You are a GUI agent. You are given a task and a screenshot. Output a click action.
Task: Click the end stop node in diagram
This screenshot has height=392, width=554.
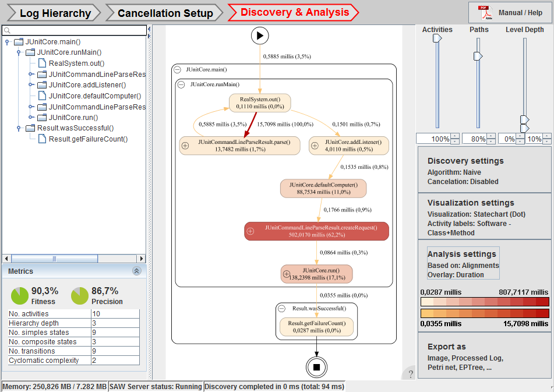316,367
